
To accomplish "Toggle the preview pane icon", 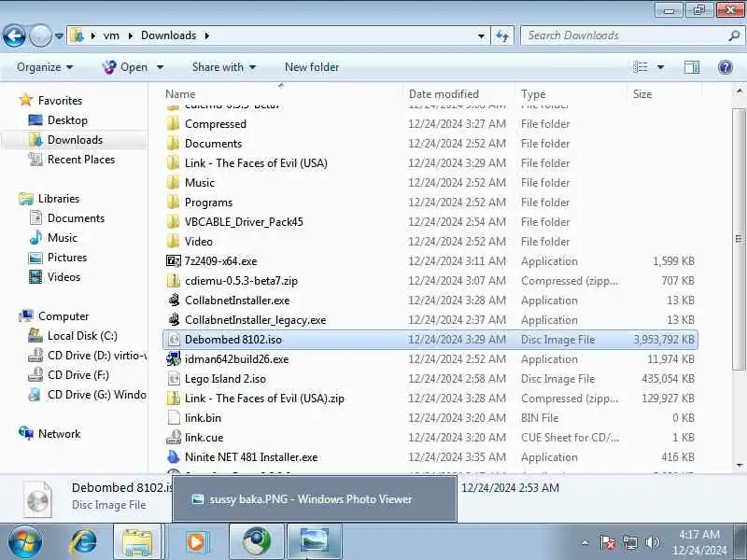I will tap(691, 67).
